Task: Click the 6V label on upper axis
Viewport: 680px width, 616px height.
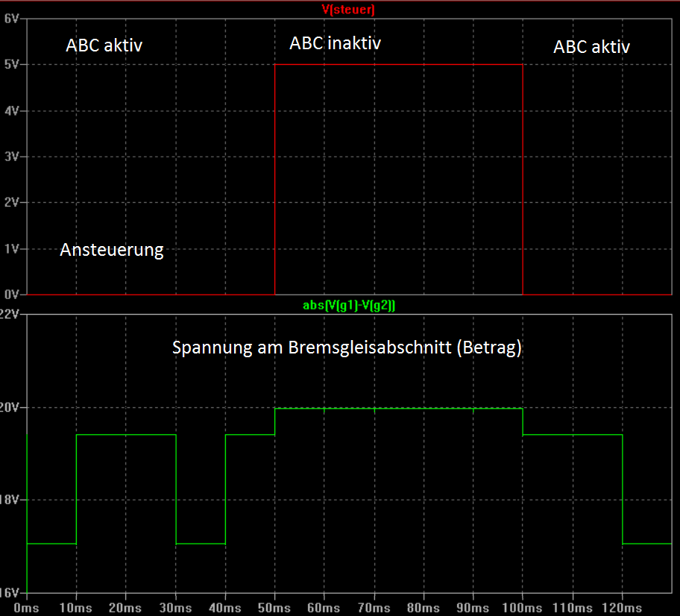Action: pyautogui.click(x=12, y=19)
